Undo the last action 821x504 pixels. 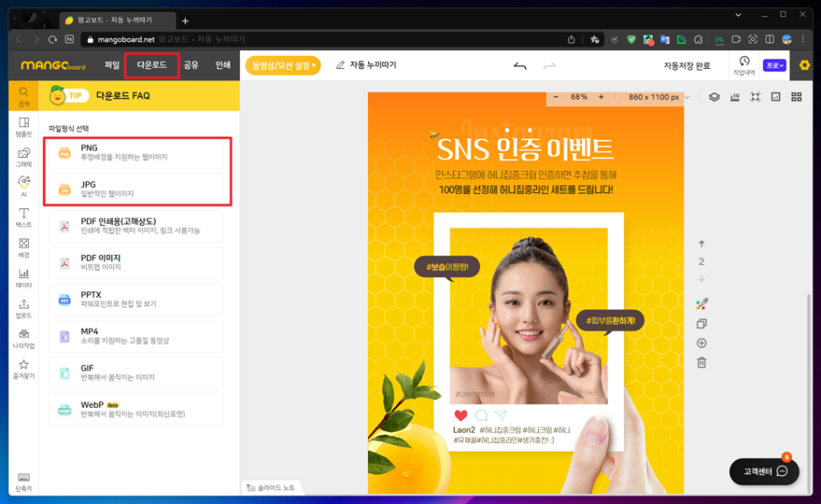coord(519,66)
